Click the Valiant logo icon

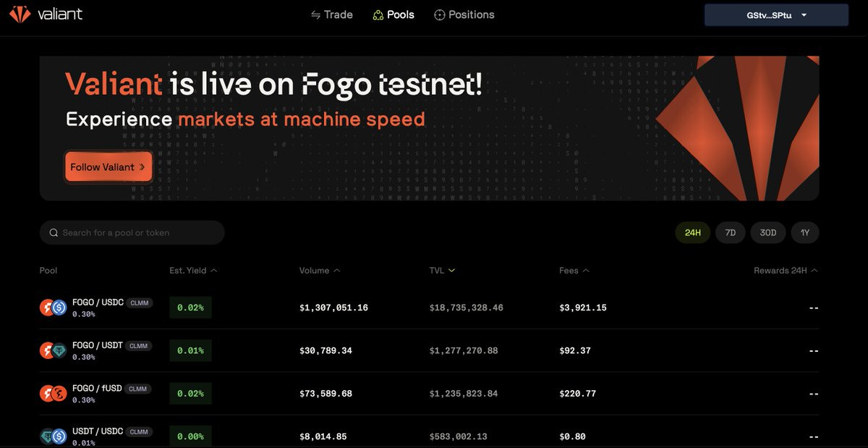(20, 14)
